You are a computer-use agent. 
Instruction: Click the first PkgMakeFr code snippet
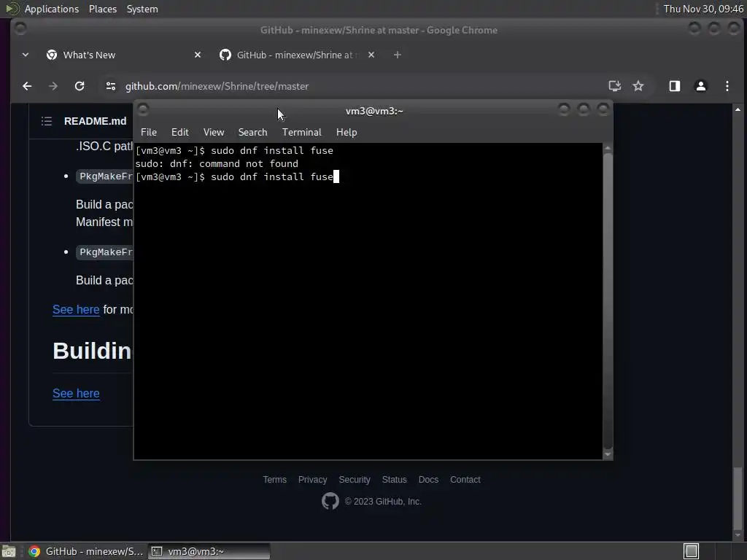(x=105, y=176)
